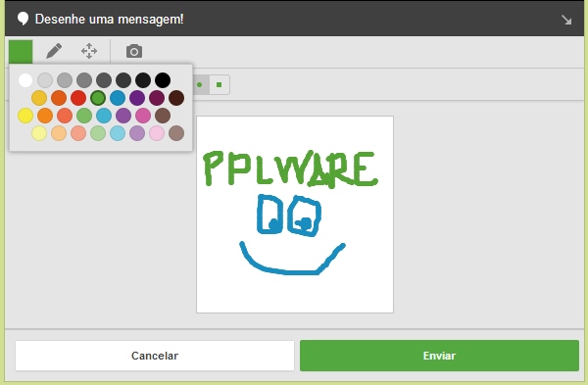This screenshot has width=588, height=385.
Task: Pick the golden yellow swatch in second row
Action: pos(39,98)
